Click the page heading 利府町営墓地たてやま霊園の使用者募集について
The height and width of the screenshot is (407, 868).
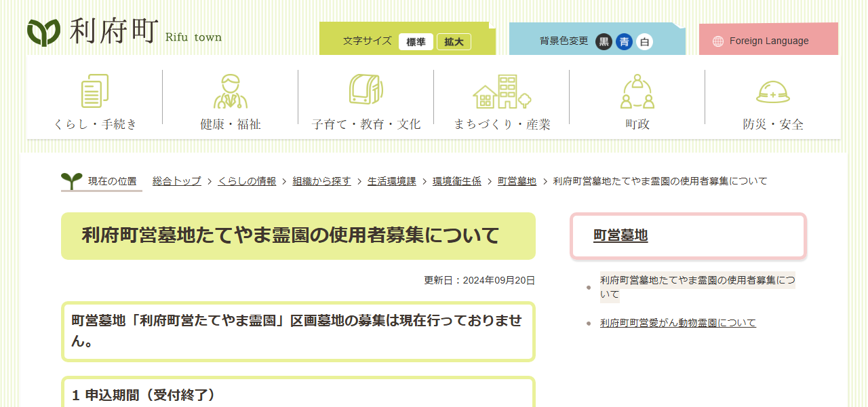click(291, 235)
